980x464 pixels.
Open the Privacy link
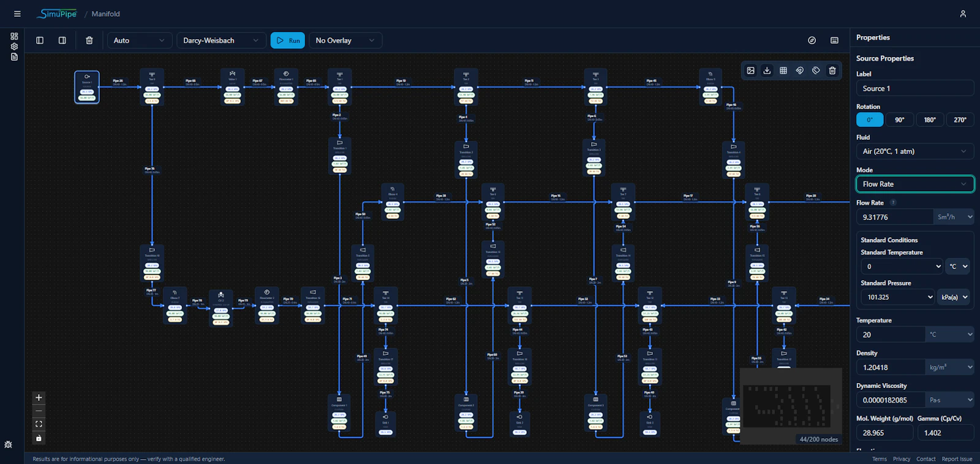point(901,458)
